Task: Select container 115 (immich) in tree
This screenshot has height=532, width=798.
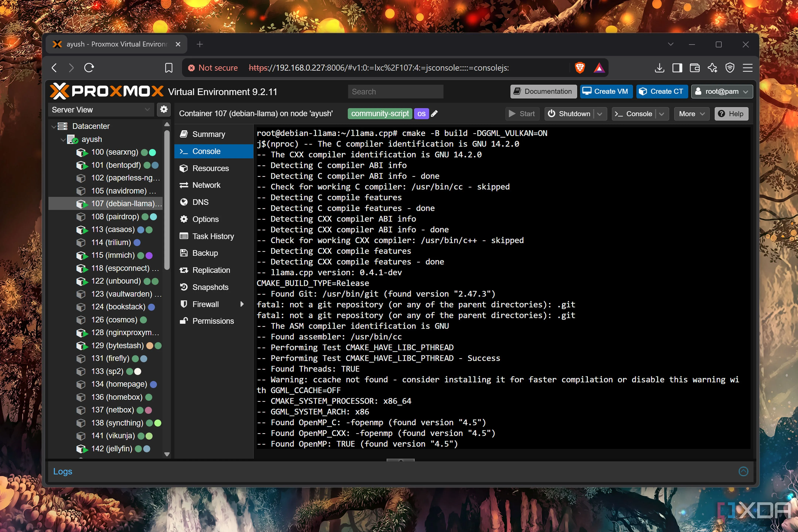Action: [106, 255]
